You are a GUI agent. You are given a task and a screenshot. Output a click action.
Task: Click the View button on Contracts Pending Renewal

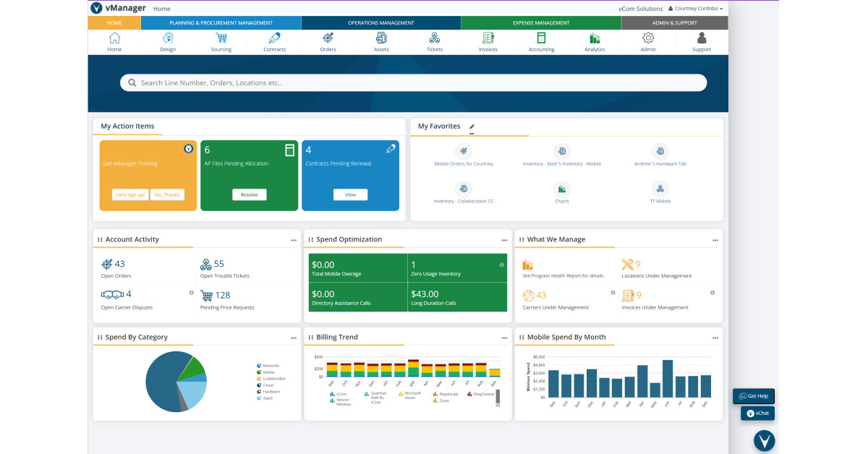[x=350, y=194]
